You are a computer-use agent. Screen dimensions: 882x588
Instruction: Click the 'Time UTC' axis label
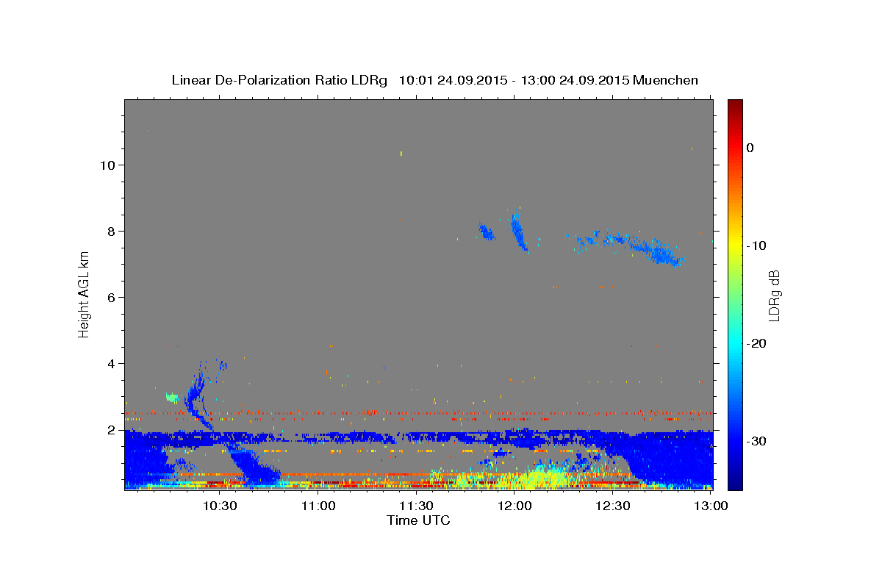[418, 520]
